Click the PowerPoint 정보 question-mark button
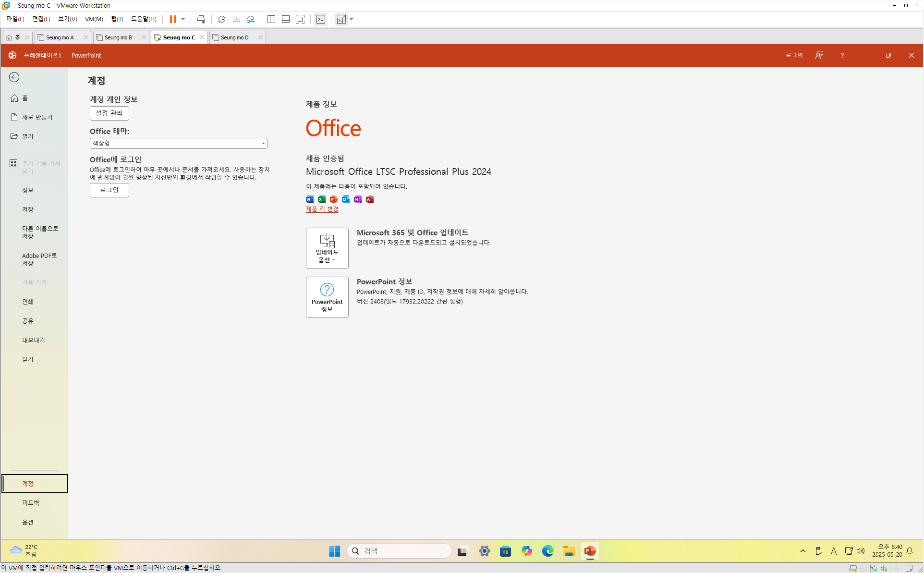This screenshot has width=924, height=573. [327, 297]
